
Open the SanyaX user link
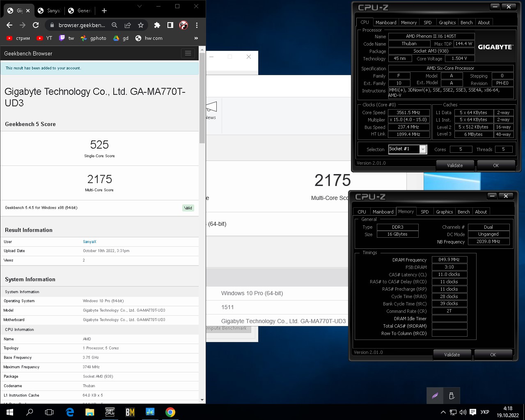(89, 242)
